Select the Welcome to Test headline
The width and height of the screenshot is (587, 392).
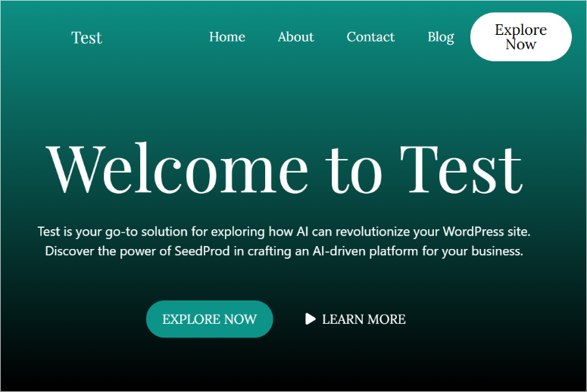tap(284, 168)
